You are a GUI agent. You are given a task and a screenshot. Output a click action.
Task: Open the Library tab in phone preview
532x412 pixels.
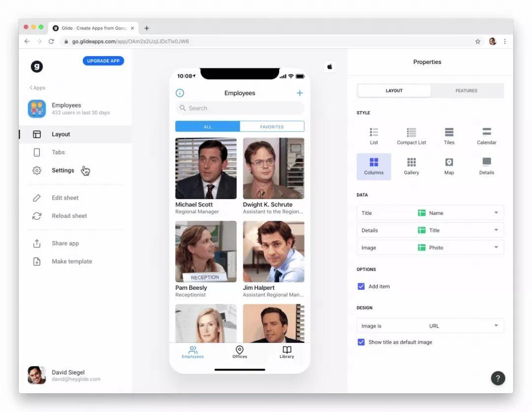click(x=287, y=352)
